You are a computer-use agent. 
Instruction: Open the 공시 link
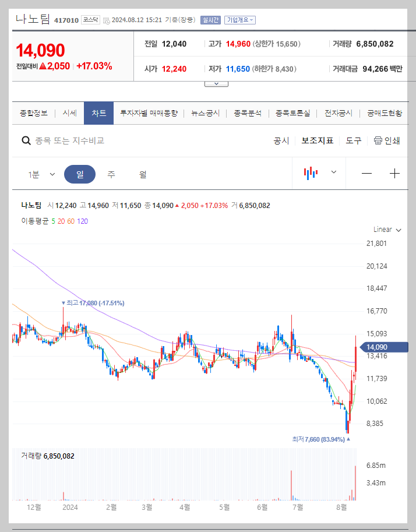click(281, 140)
